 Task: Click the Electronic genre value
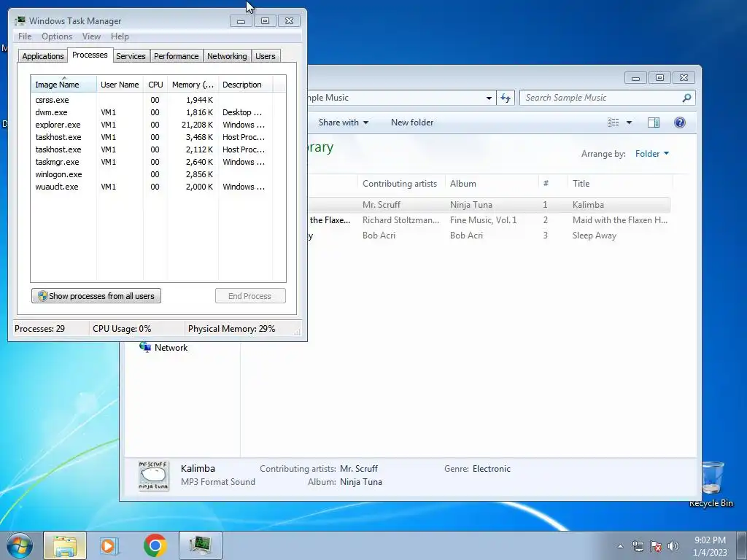point(491,469)
